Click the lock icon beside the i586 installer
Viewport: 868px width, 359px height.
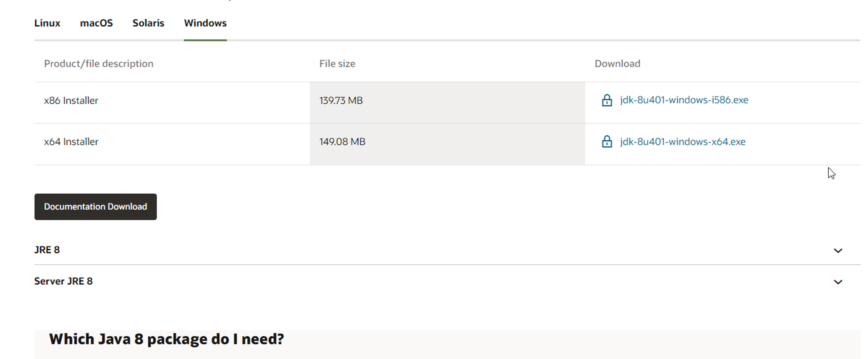(x=606, y=101)
